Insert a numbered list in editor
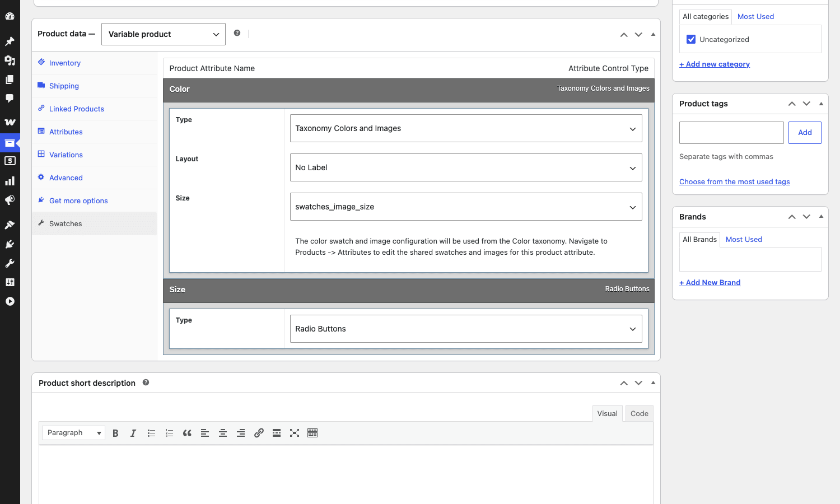 (x=169, y=433)
